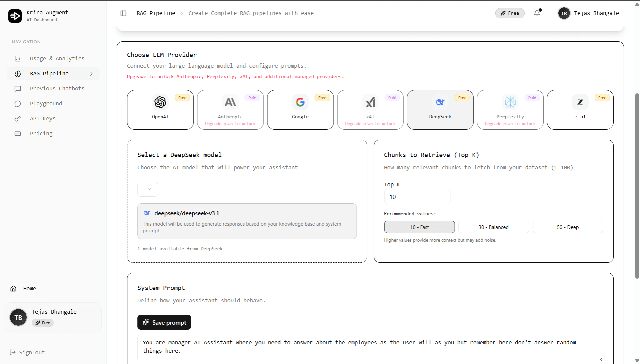The image size is (640, 364).
Task: Open Tejas Bhangale account menu in header
Action: click(x=589, y=13)
